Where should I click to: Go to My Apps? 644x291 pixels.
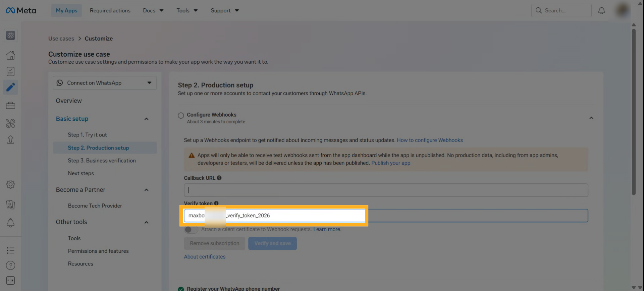(x=66, y=10)
